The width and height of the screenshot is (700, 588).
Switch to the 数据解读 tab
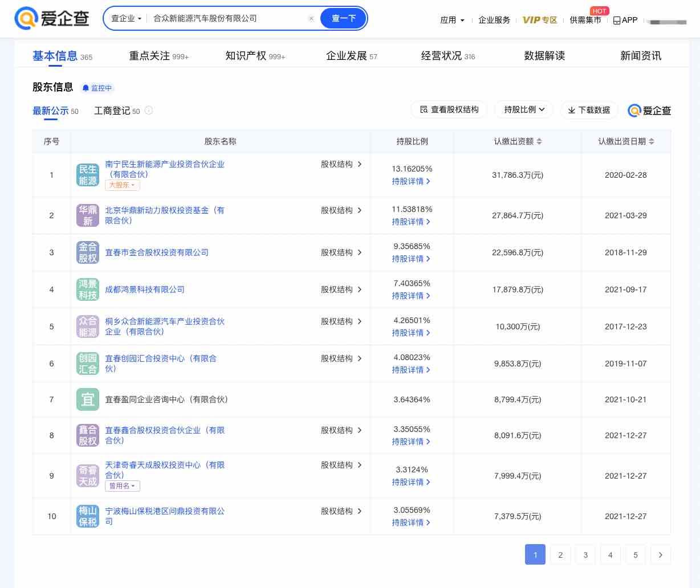(x=544, y=56)
